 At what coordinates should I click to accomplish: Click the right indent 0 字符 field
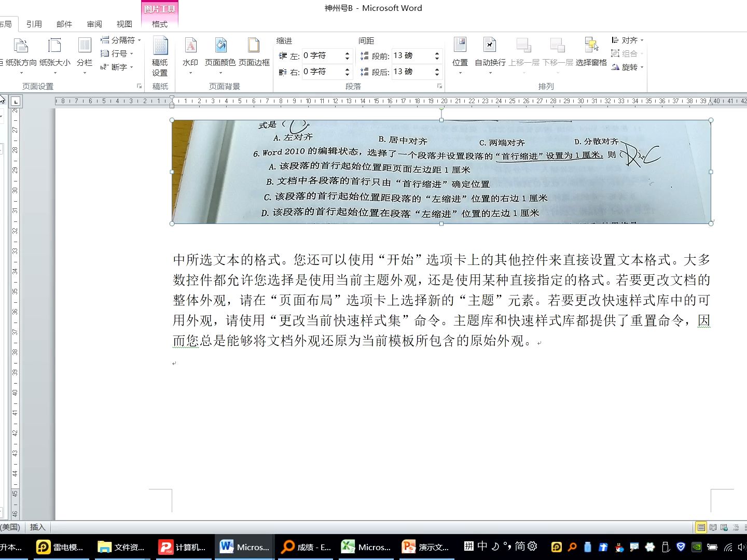(x=322, y=72)
